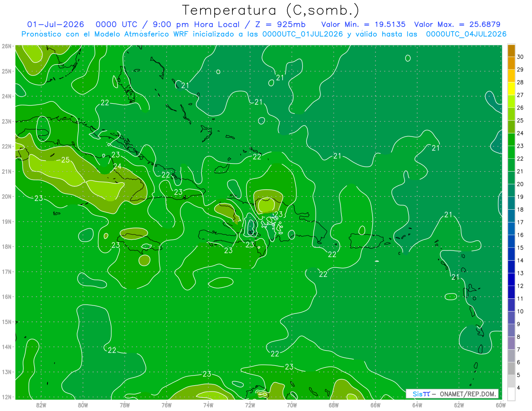This screenshot has width=532, height=411.
Task: Click the valid-until time "0000UTC_04JUL2026"
Action: coord(466,34)
